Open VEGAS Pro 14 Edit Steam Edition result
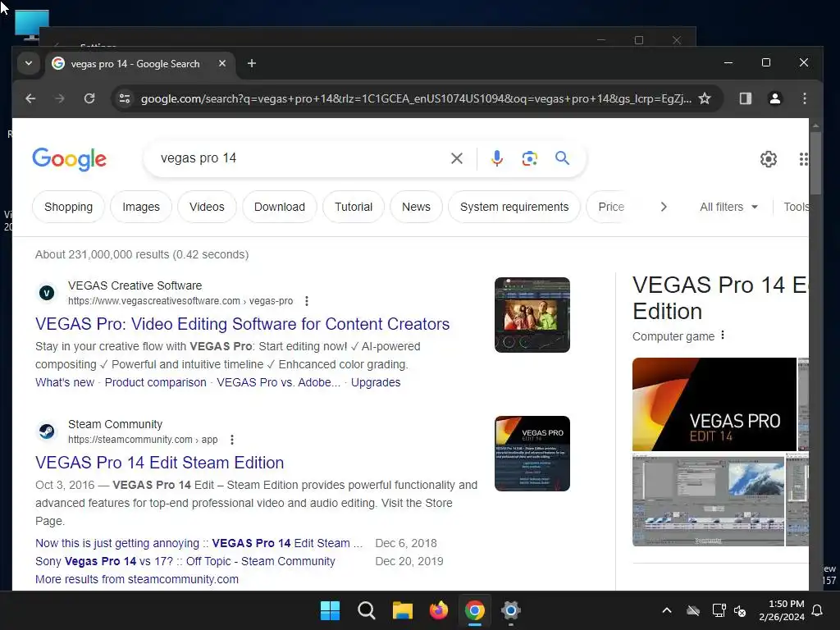 tap(160, 463)
